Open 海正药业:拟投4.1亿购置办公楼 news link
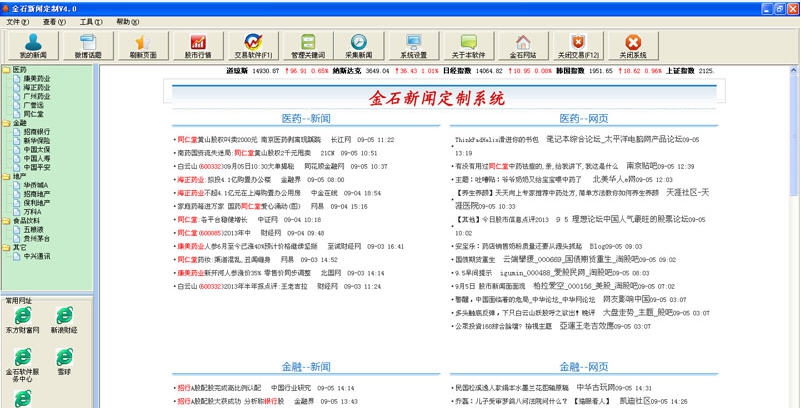Image resolution: width=801 pixels, height=408 pixels. pos(224,180)
